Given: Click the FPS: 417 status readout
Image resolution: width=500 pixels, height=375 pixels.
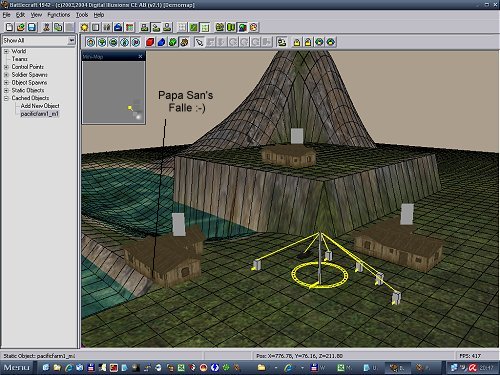Looking at the screenshot, I should coord(470,356).
